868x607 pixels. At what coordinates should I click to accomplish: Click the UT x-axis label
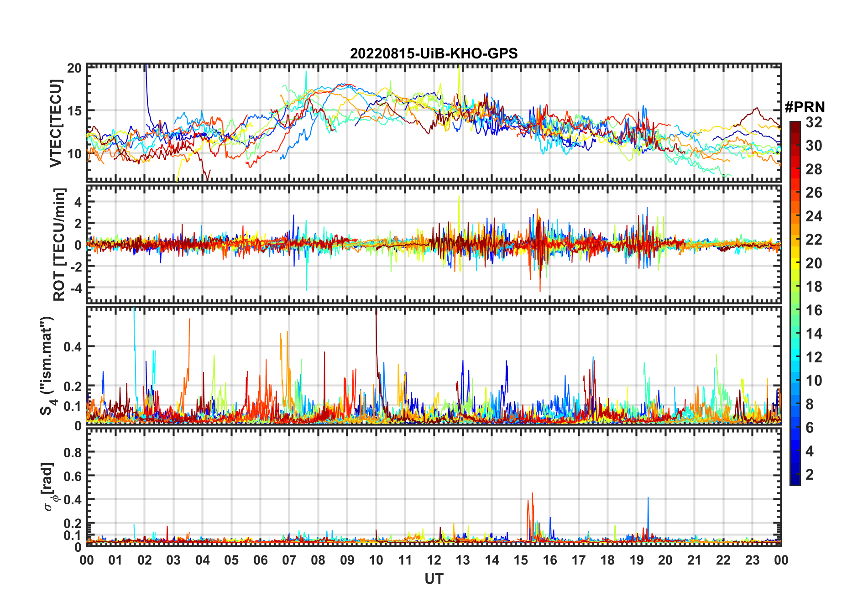click(434, 579)
